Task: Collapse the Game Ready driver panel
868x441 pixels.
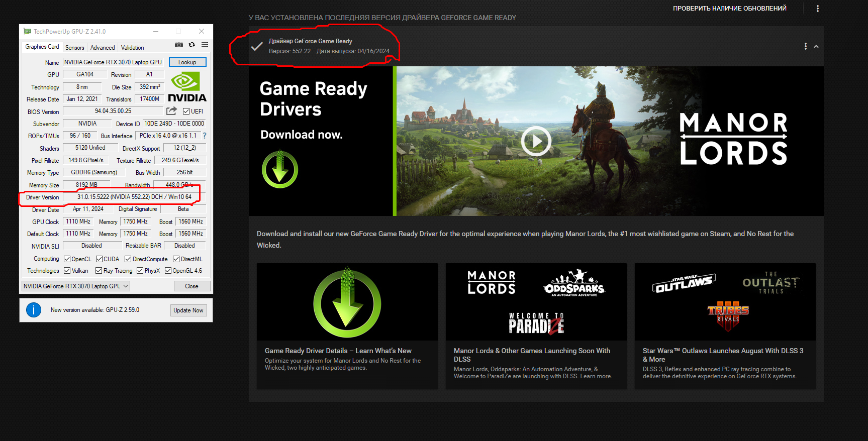Action: point(816,46)
